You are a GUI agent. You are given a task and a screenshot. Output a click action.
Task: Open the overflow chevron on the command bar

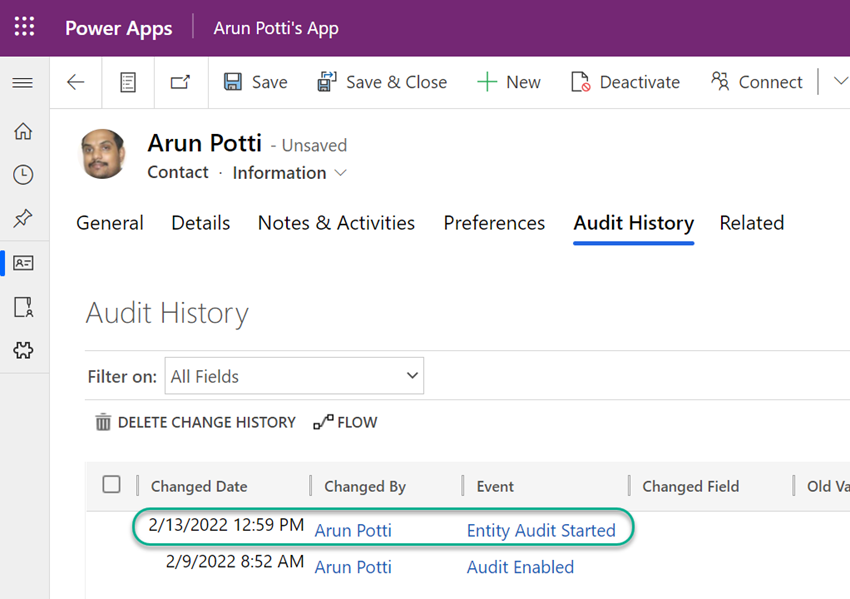click(843, 82)
